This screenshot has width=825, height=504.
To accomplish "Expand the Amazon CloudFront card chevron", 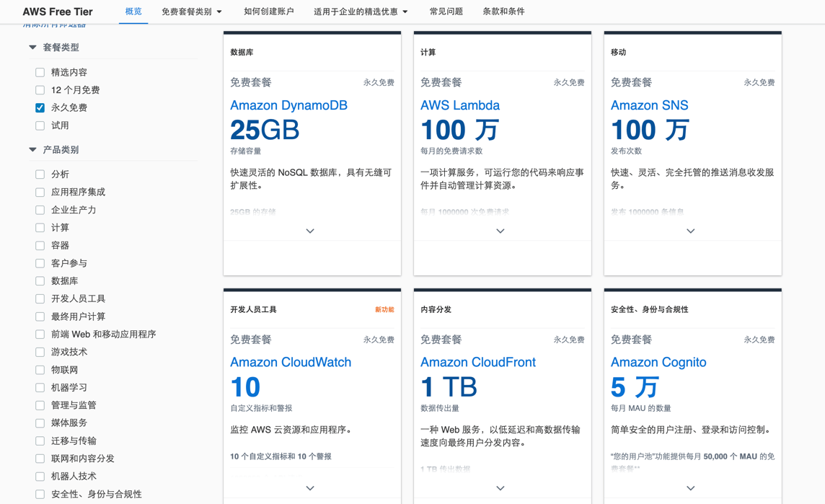I will (500, 488).
